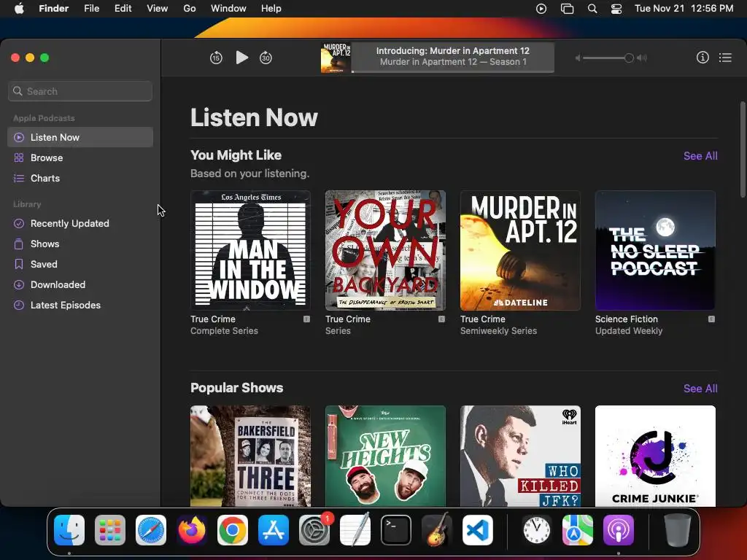Open The No Sleep Podcast artwork
This screenshot has width=747, height=560.
(655, 251)
